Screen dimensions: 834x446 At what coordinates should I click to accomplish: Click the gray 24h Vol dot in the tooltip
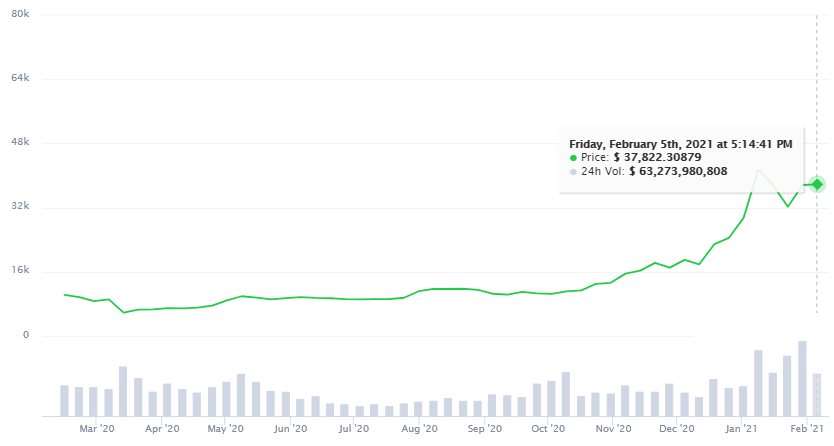pyautogui.click(x=573, y=172)
